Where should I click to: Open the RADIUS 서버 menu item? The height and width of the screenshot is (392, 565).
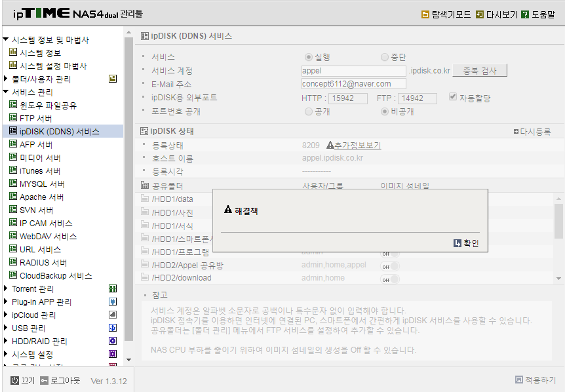pyautogui.click(x=43, y=262)
